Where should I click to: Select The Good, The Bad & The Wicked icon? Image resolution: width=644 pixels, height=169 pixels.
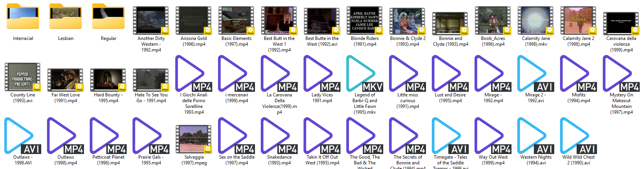coord(365,136)
